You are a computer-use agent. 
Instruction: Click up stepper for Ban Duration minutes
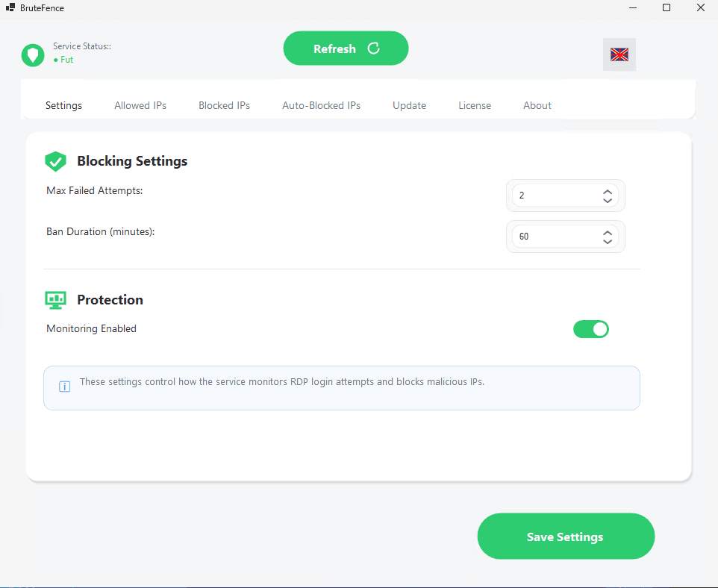tap(608, 231)
